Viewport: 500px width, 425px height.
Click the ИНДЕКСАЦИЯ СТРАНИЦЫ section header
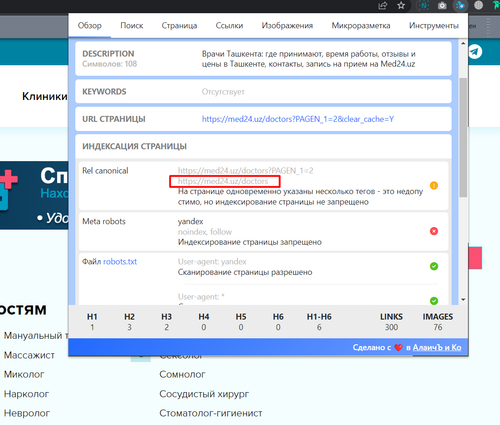coord(134,146)
